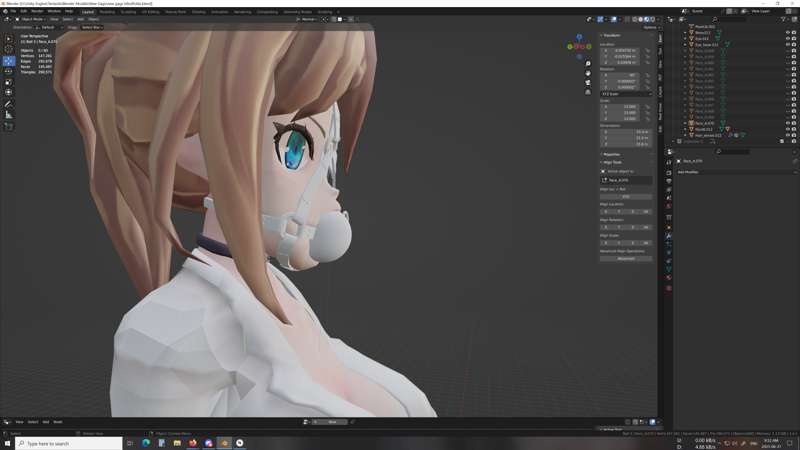800x450 pixels.
Task: Select the Scale tool
Action: [9, 82]
